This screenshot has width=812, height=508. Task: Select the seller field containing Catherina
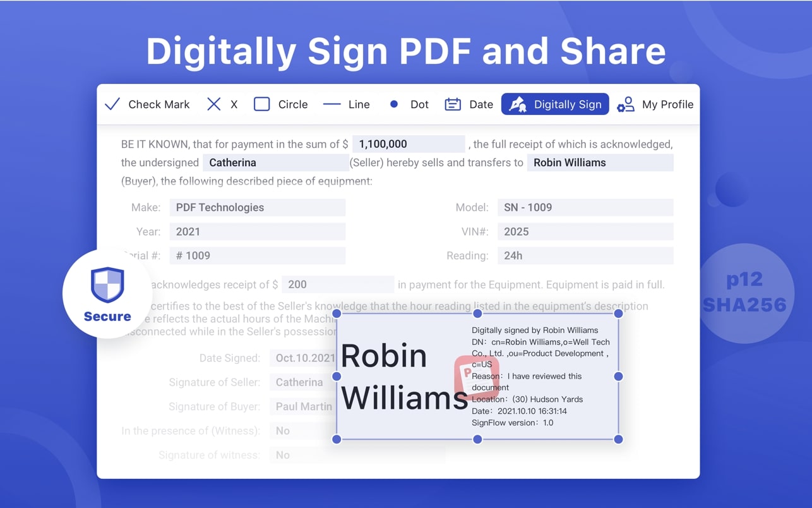pos(275,162)
